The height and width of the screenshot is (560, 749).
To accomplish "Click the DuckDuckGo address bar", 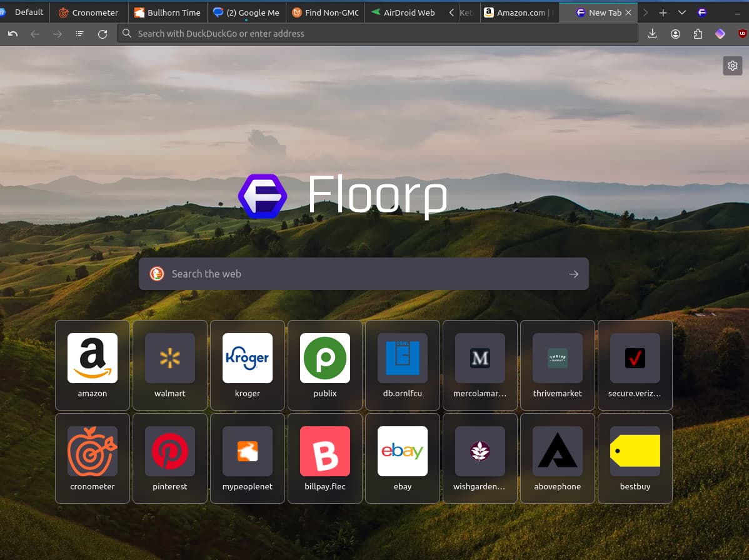I will pyautogui.click(x=378, y=34).
